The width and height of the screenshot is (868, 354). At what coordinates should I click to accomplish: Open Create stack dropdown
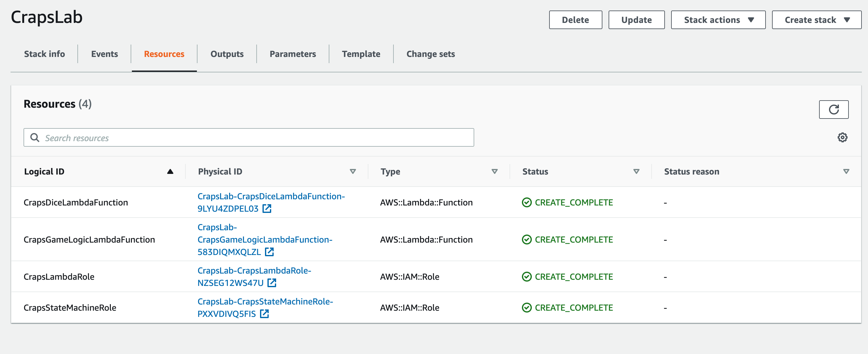816,20
